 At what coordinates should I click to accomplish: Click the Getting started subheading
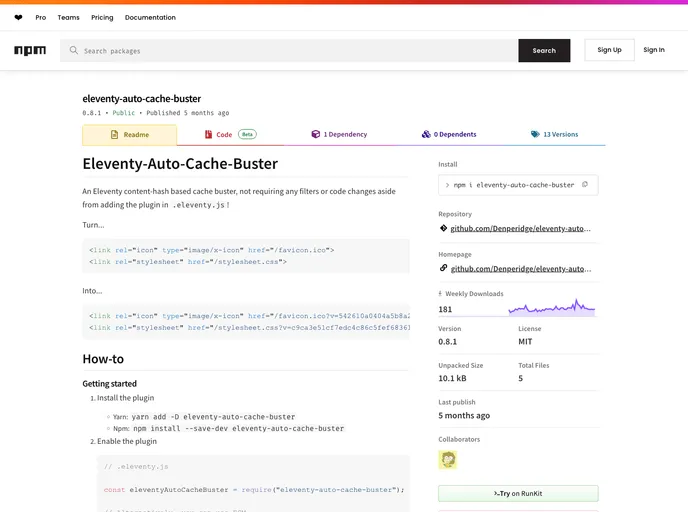(x=110, y=383)
